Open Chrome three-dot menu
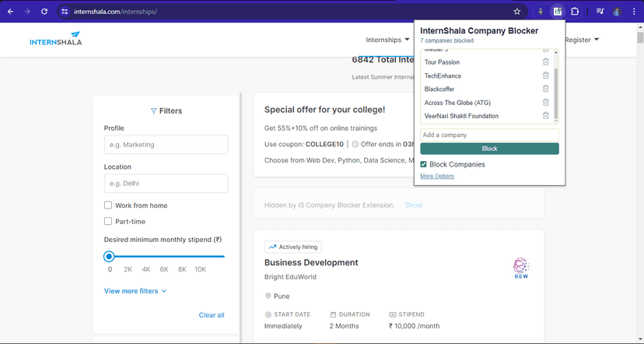Image resolution: width=644 pixels, height=344 pixels. click(634, 12)
